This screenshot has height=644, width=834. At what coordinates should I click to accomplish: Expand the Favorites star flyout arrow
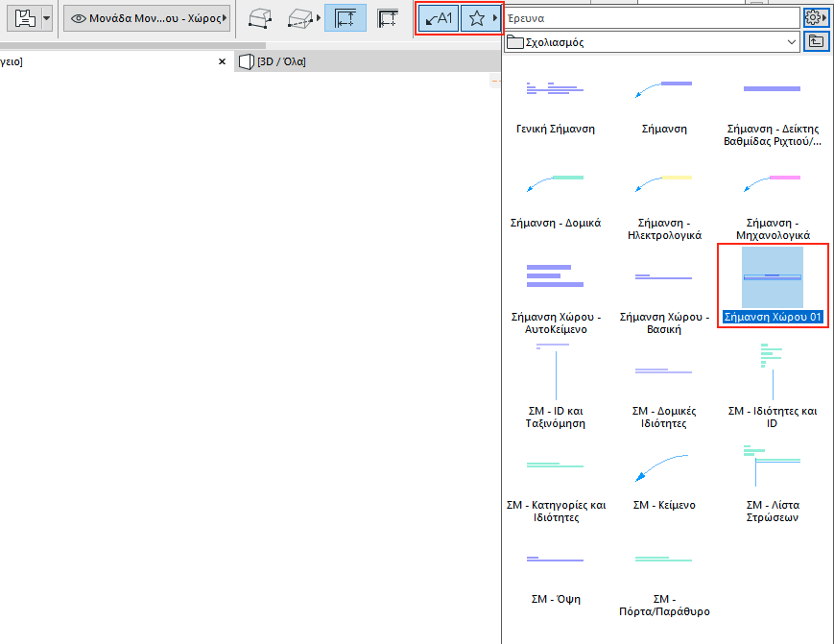click(x=495, y=18)
